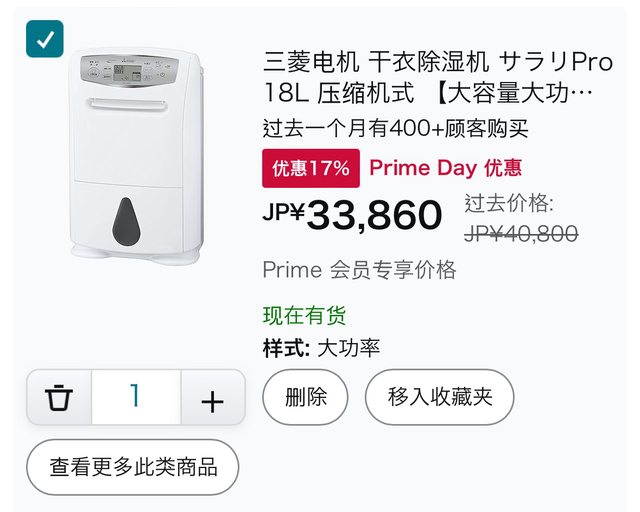Click the green 现在有货 stock status

304,316
